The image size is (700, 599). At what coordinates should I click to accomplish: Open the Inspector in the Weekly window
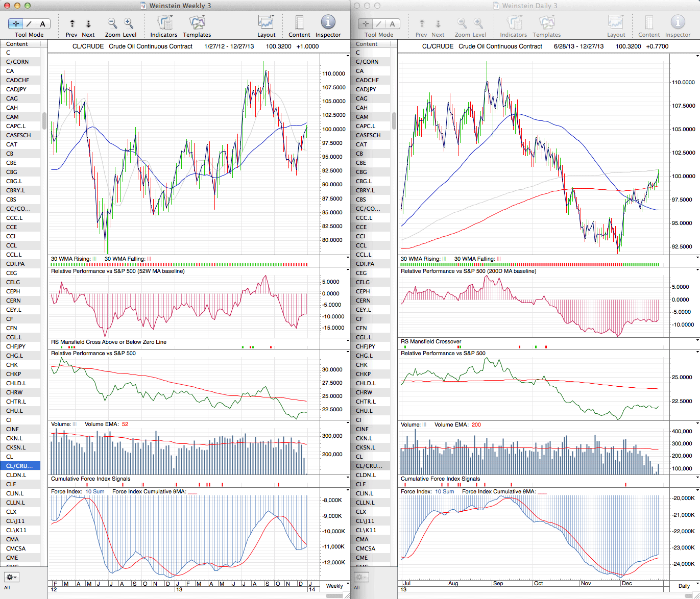click(x=328, y=23)
